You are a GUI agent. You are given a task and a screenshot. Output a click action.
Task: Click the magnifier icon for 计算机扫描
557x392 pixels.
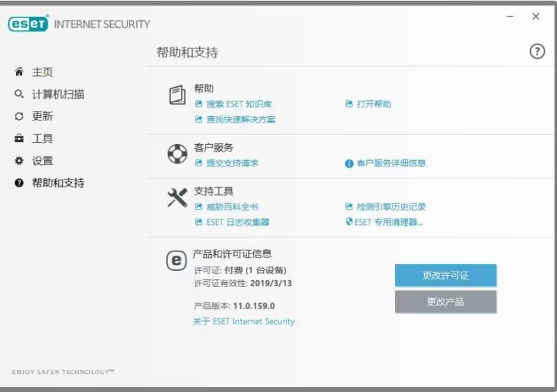click(x=19, y=94)
